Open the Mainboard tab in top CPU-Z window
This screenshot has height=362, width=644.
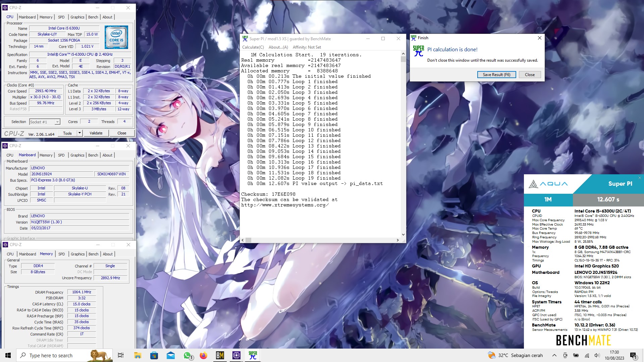coord(27,17)
